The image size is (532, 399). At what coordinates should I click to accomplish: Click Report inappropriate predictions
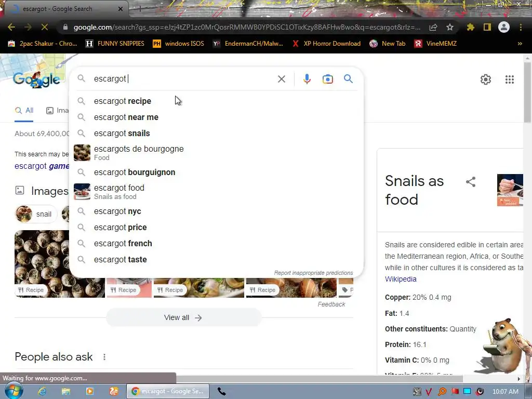tap(313, 273)
